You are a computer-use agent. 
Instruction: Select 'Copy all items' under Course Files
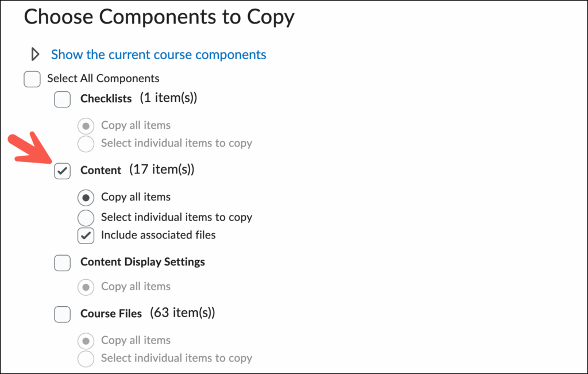[x=86, y=341]
